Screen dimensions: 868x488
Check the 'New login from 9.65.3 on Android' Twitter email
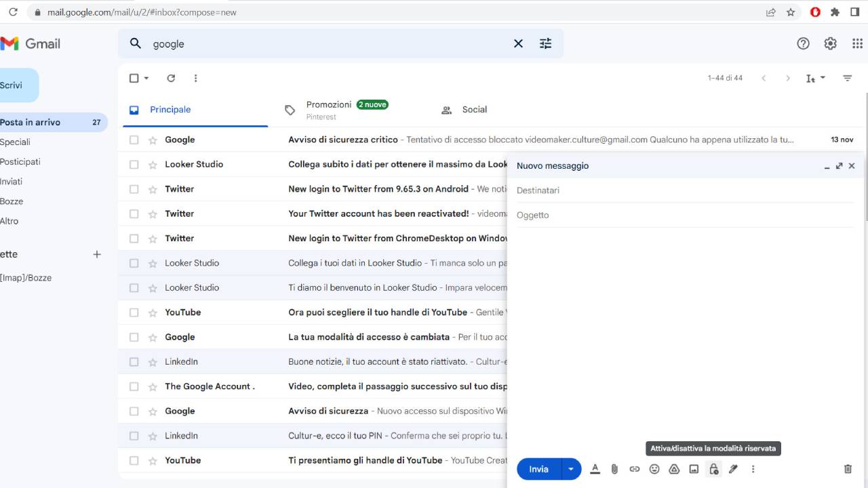tap(134, 189)
